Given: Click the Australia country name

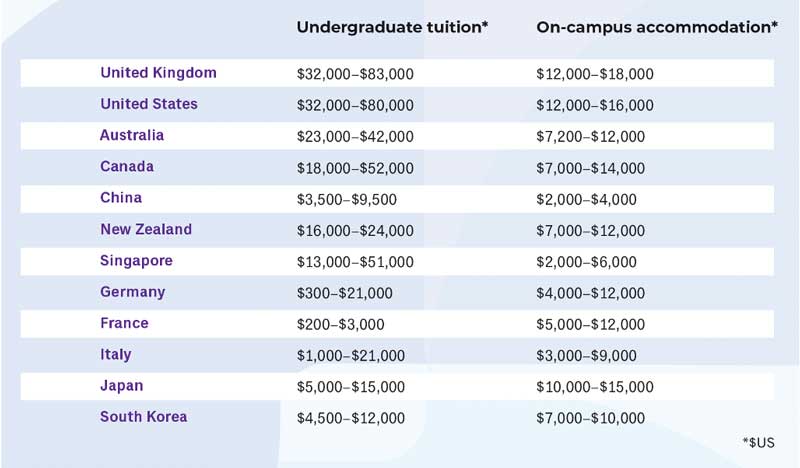Looking at the screenshot, I should (x=132, y=135).
